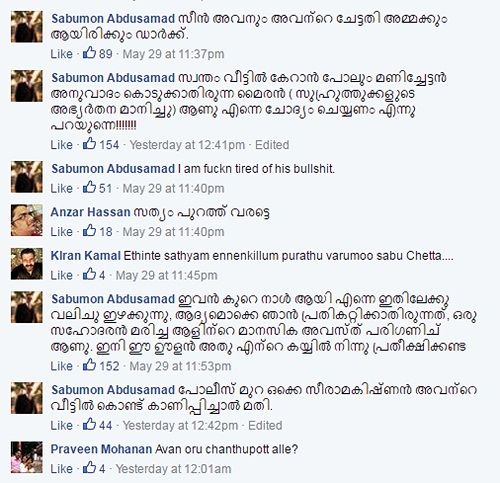This screenshot has height=483, width=500.
Task: Click Kiran Kamal's profile picture
Action: click(27, 264)
